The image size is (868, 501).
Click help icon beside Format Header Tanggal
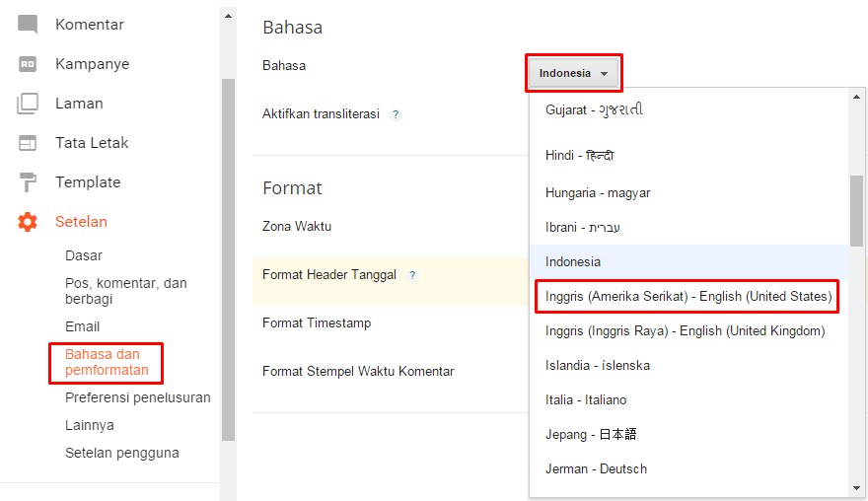[412, 275]
